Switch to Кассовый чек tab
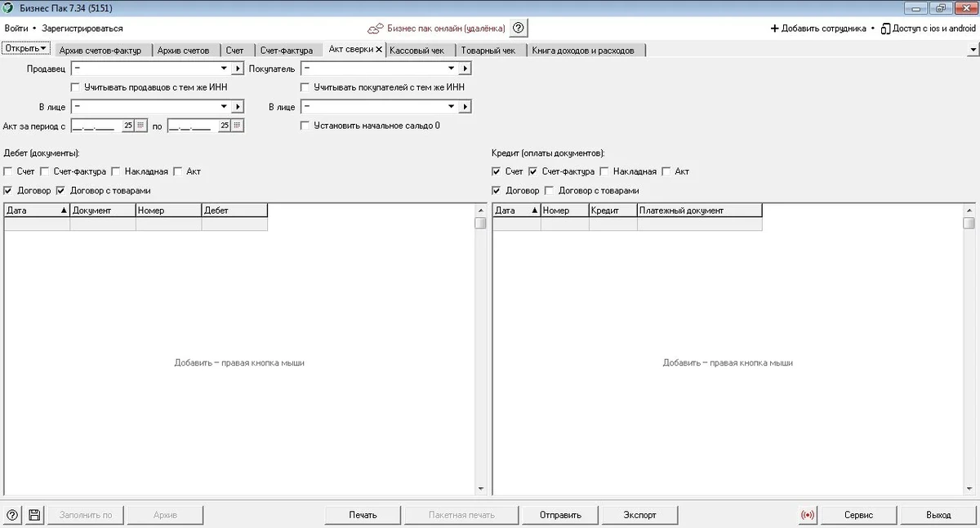 click(417, 51)
